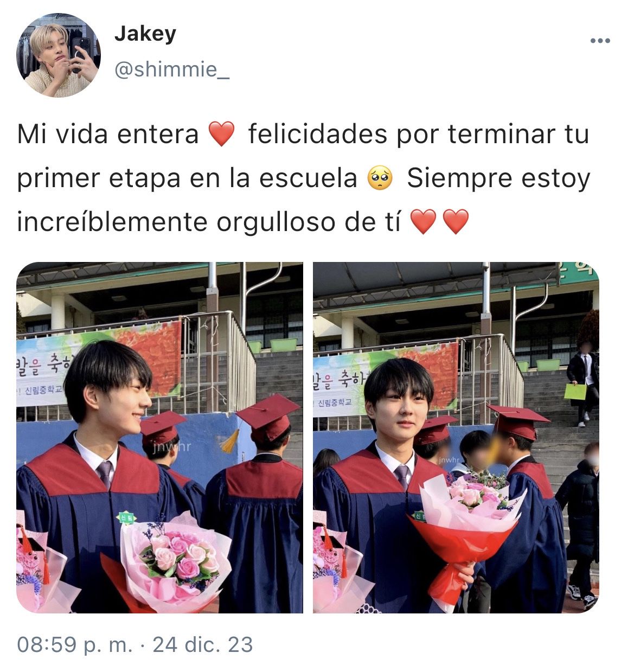Open the three-dot more options menu
This screenshot has width=634, height=672.
[x=600, y=41]
